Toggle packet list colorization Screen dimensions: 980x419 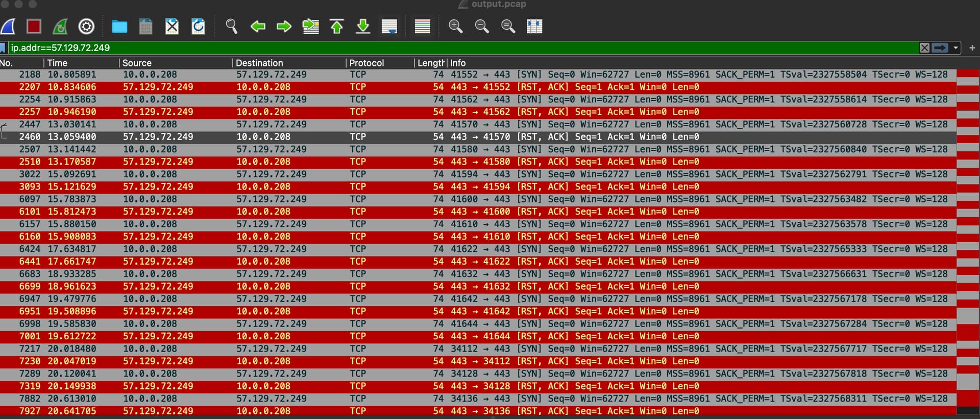[422, 26]
